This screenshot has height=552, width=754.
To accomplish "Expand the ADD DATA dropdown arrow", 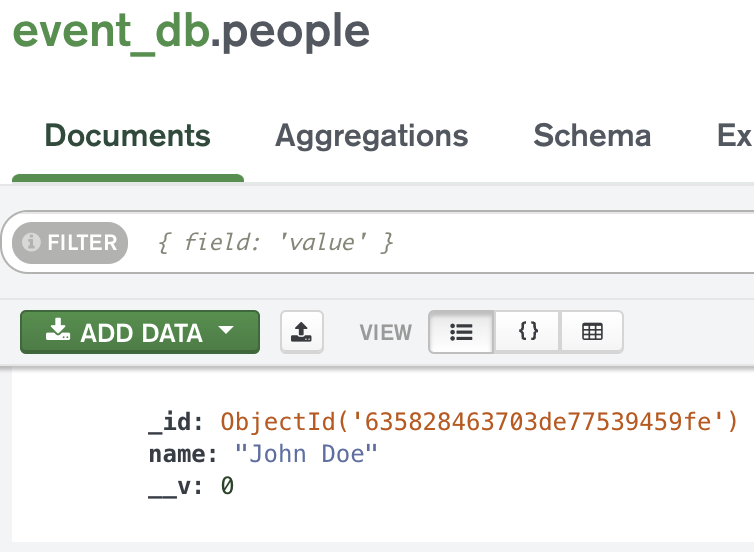I will tap(226, 331).
